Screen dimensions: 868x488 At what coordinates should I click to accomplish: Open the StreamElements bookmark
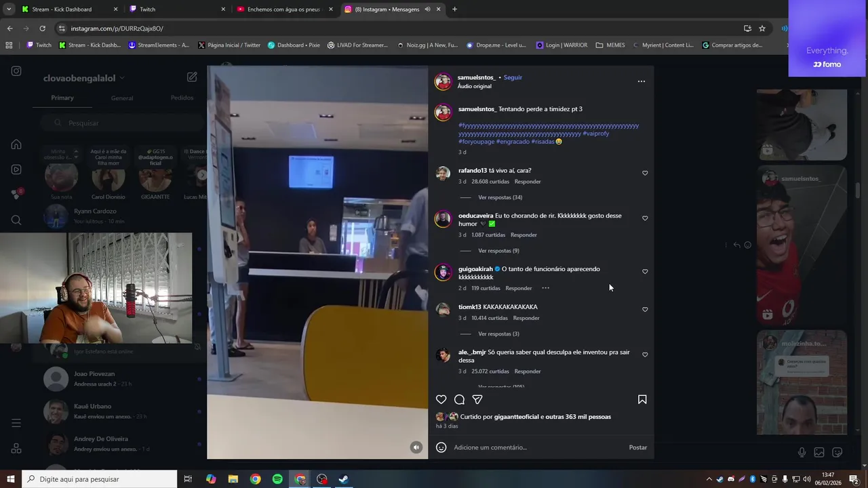pyautogui.click(x=158, y=45)
